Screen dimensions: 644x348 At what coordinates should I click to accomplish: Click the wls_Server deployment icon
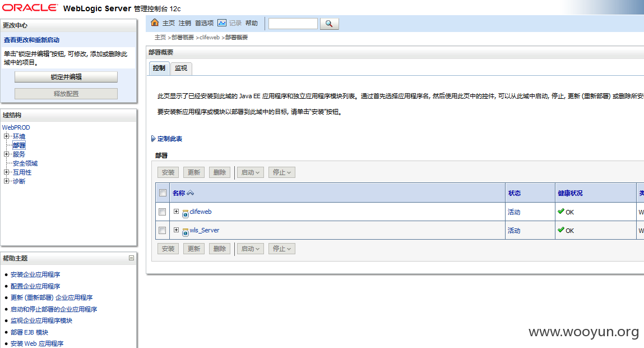point(185,232)
